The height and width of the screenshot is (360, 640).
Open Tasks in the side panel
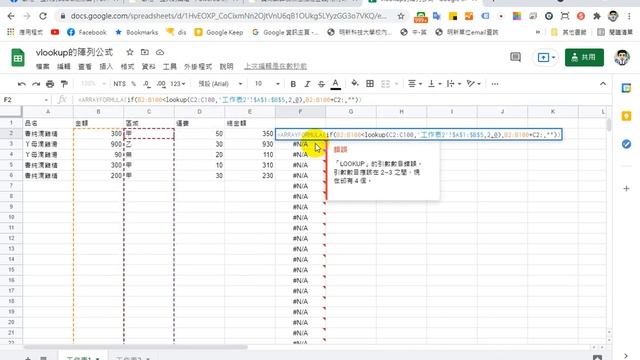627,144
